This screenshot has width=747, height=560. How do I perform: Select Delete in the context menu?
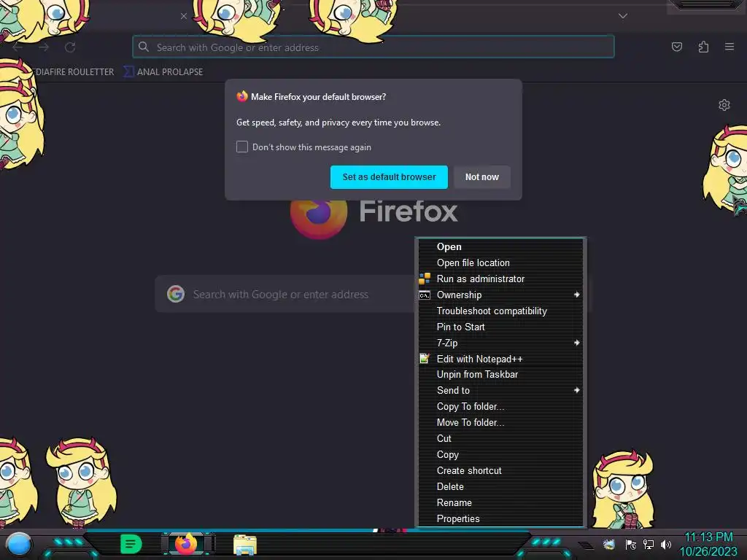[x=500, y=486]
